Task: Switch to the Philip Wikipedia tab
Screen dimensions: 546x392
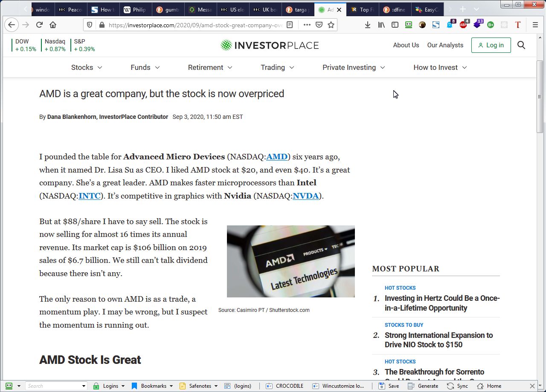Action: [135, 9]
